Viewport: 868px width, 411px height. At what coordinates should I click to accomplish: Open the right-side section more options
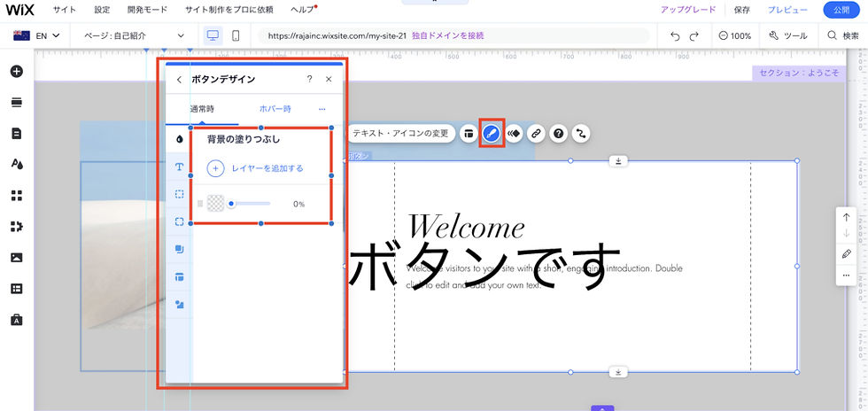click(x=847, y=275)
